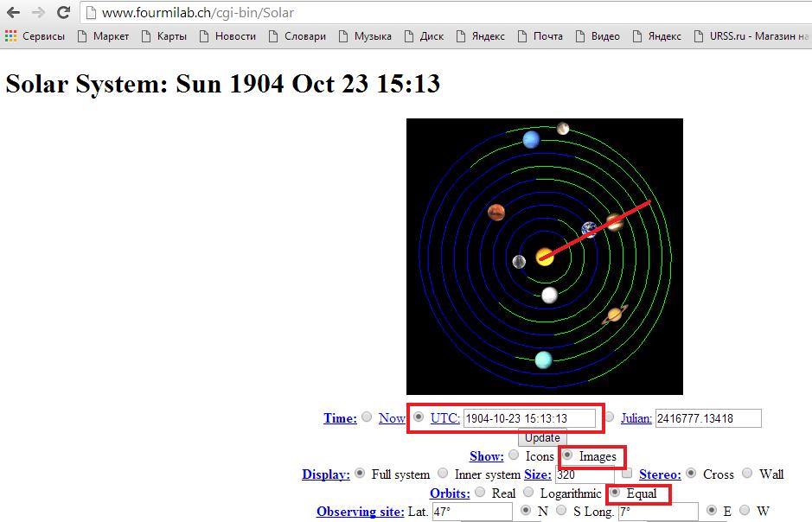Image resolution: width=812 pixels, height=522 pixels.
Task: Click the browser back arrow
Action: 13,13
